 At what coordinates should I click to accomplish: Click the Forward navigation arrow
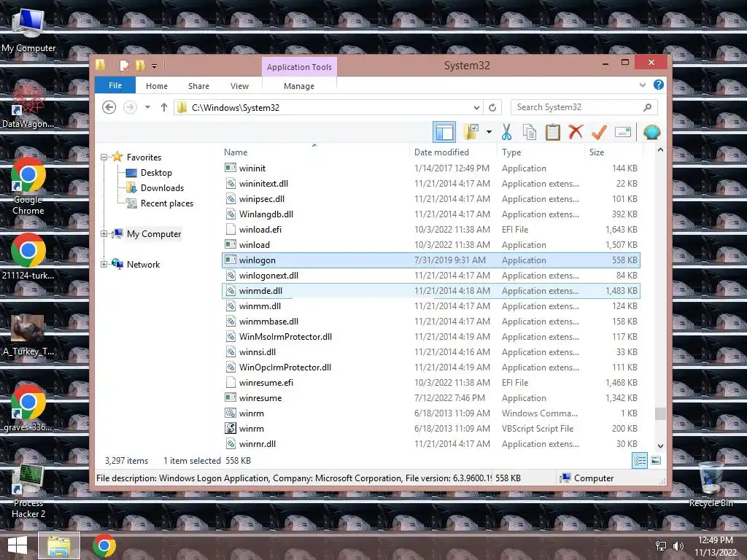click(x=130, y=108)
